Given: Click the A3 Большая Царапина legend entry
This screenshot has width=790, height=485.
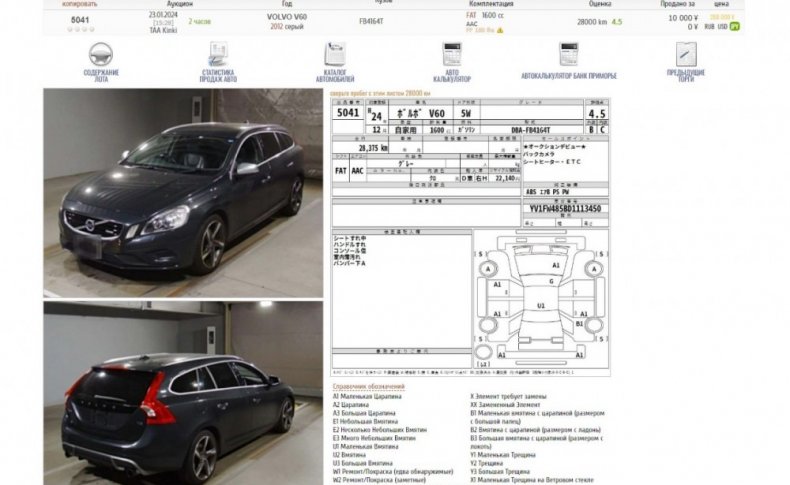Looking at the screenshot, I should point(364,413).
